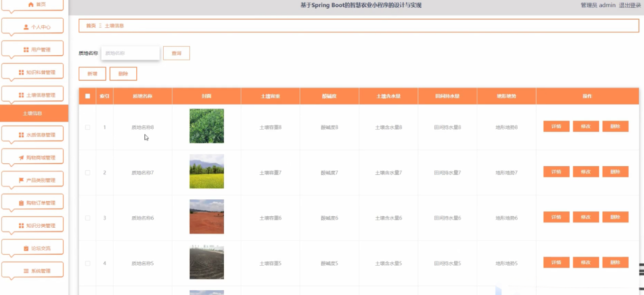This screenshot has width=644, height=295.
Task: Click 删除 for row 质地名称5
Action: pyautogui.click(x=615, y=262)
